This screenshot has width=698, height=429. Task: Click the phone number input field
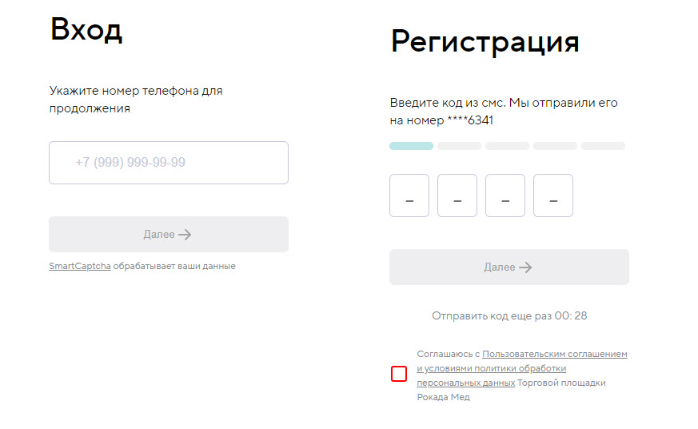(x=168, y=162)
